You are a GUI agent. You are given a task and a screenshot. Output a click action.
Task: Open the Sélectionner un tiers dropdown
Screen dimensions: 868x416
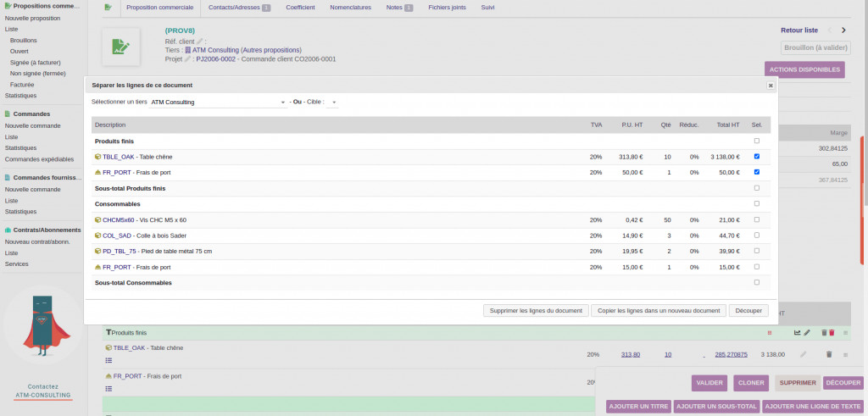[218, 103]
